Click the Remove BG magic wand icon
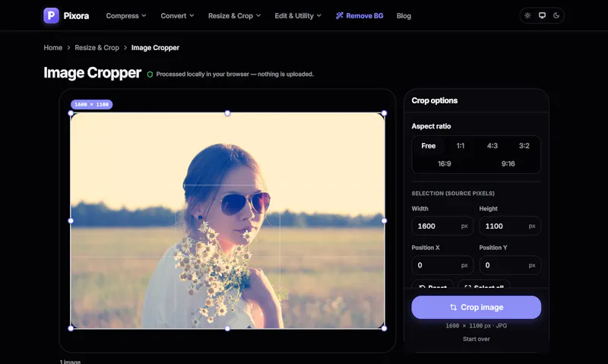608x364 pixels. 339,15
